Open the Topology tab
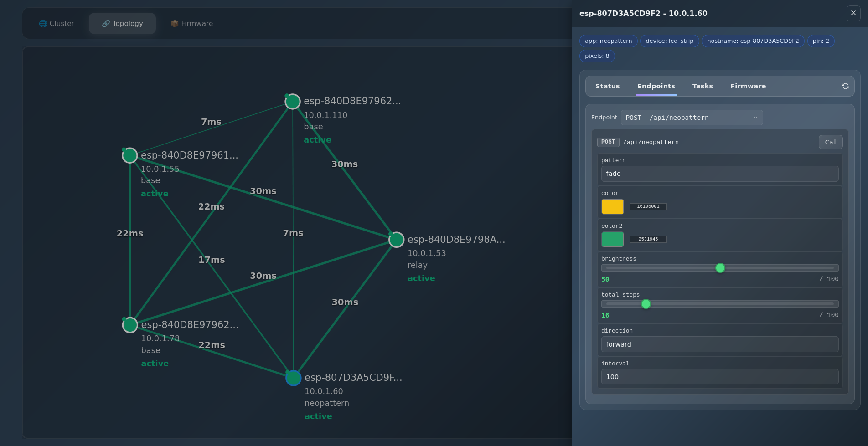Image resolution: width=868 pixels, height=446 pixels. (122, 23)
